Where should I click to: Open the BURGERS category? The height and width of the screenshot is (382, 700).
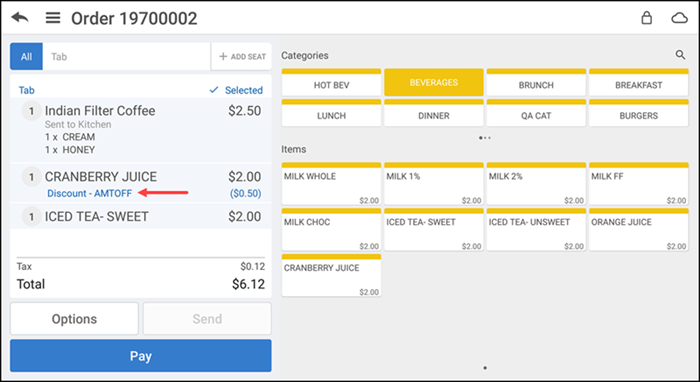tap(639, 113)
